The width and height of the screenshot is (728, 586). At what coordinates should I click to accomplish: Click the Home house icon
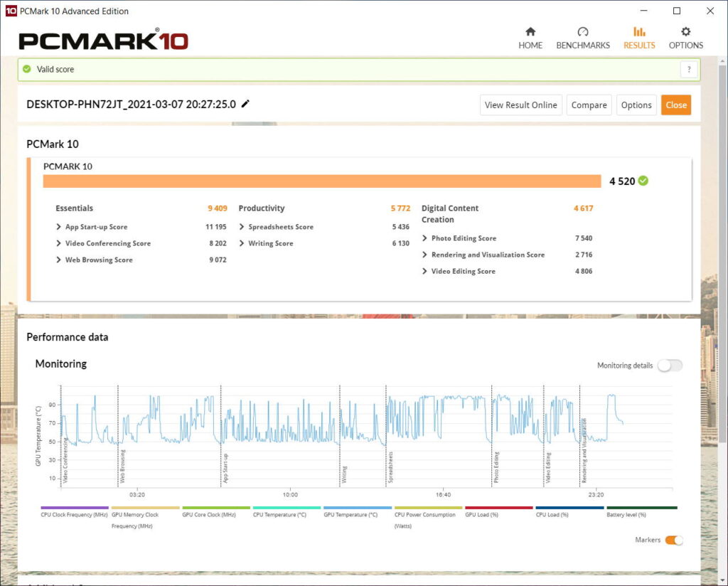coord(530,31)
